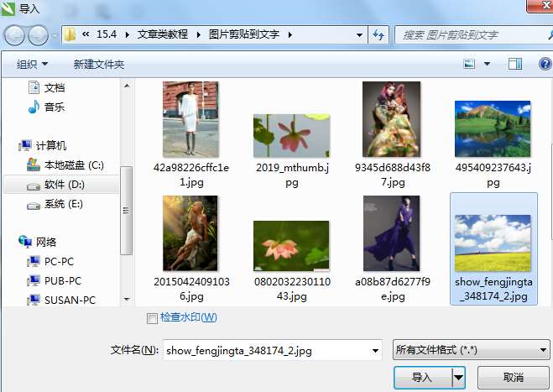Expand arrow after 文章类教程 breadcrumb
The image size is (553, 392).
point(199,34)
